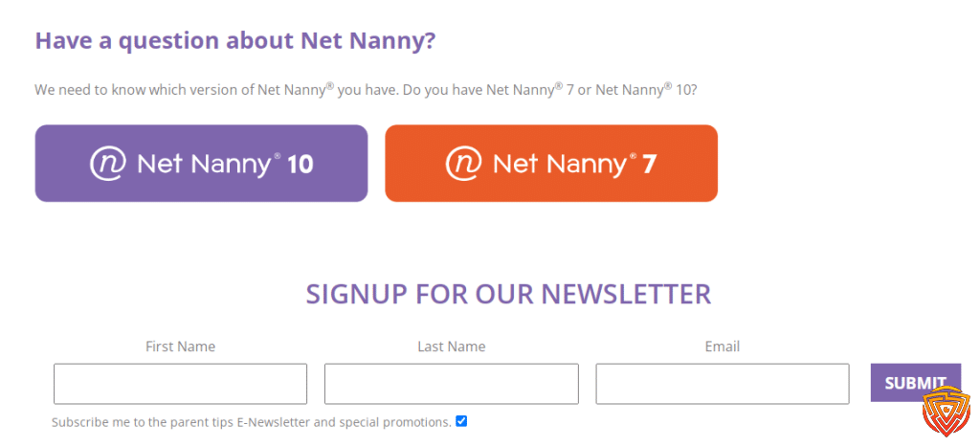Click the version question paragraph text
The height and width of the screenshot is (447, 980).
click(366, 89)
